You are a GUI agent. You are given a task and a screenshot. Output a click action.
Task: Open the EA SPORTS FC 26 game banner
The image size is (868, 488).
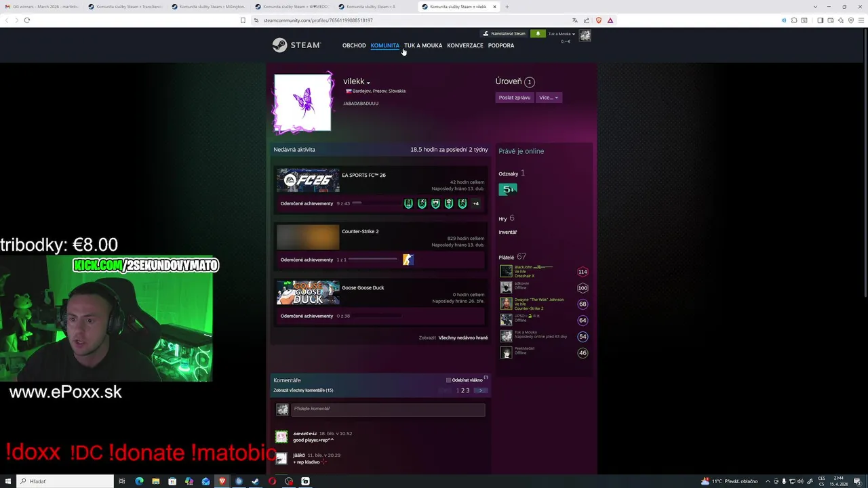308,180
